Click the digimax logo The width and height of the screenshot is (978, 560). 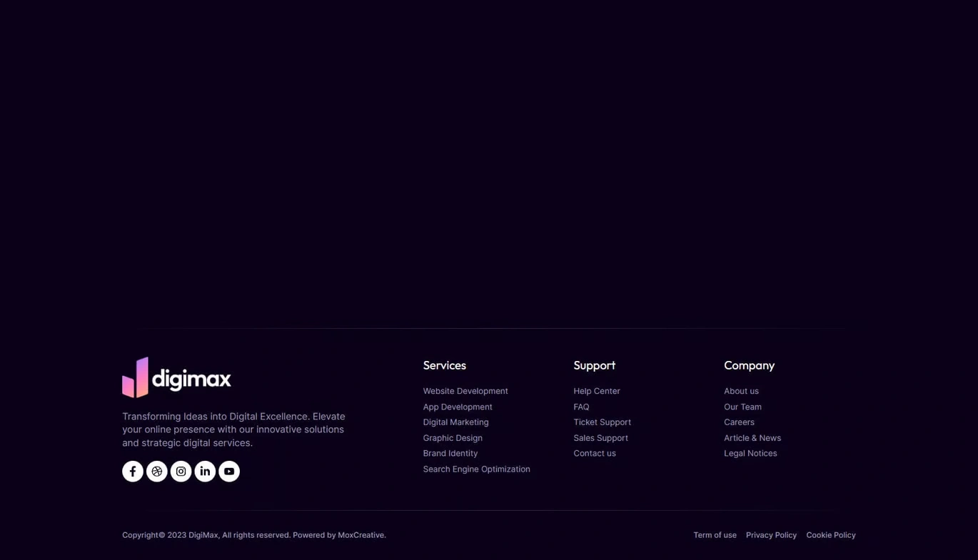(176, 377)
